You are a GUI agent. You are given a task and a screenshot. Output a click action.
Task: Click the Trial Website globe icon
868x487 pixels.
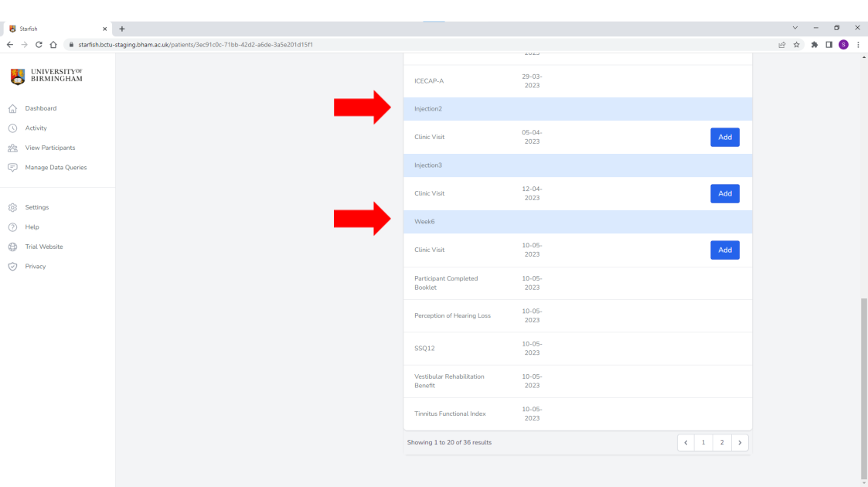point(12,247)
